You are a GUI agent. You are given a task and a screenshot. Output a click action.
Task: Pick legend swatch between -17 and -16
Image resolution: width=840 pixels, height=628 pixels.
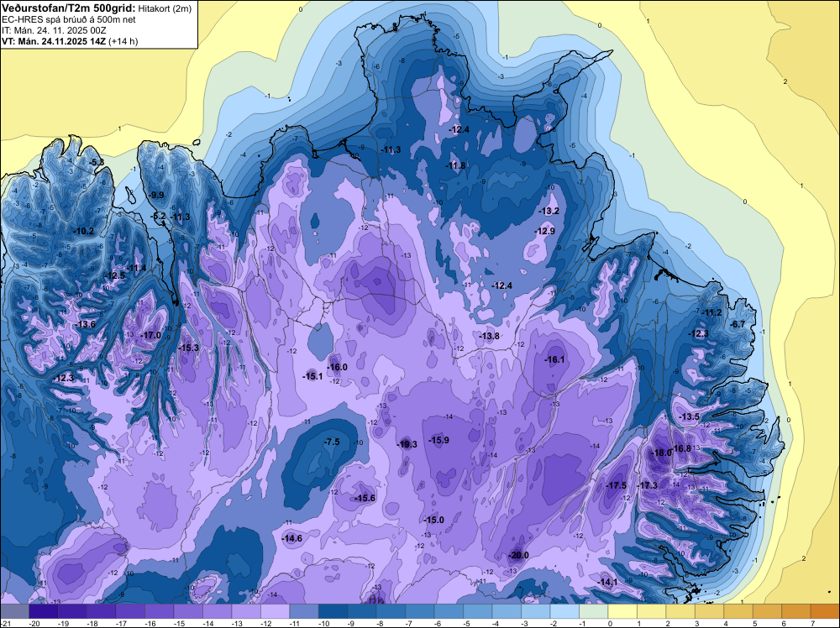coord(130,611)
